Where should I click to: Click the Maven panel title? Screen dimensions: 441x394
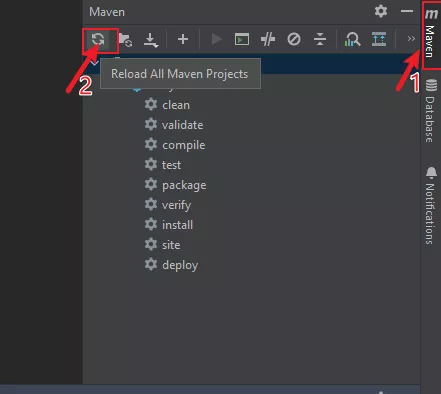click(107, 12)
